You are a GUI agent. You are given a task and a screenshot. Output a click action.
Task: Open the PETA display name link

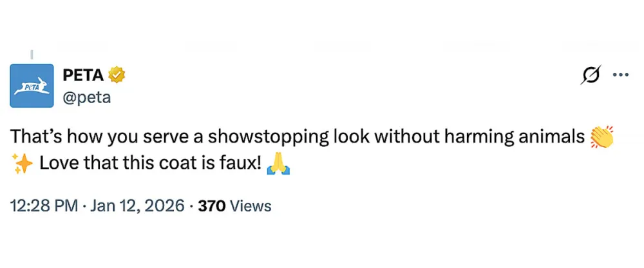tap(82, 75)
